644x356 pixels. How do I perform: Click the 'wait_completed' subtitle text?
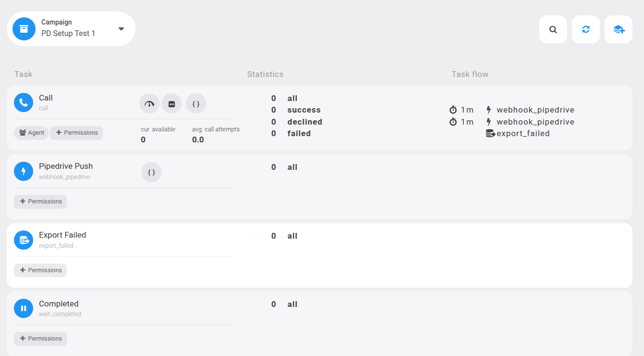(60, 314)
